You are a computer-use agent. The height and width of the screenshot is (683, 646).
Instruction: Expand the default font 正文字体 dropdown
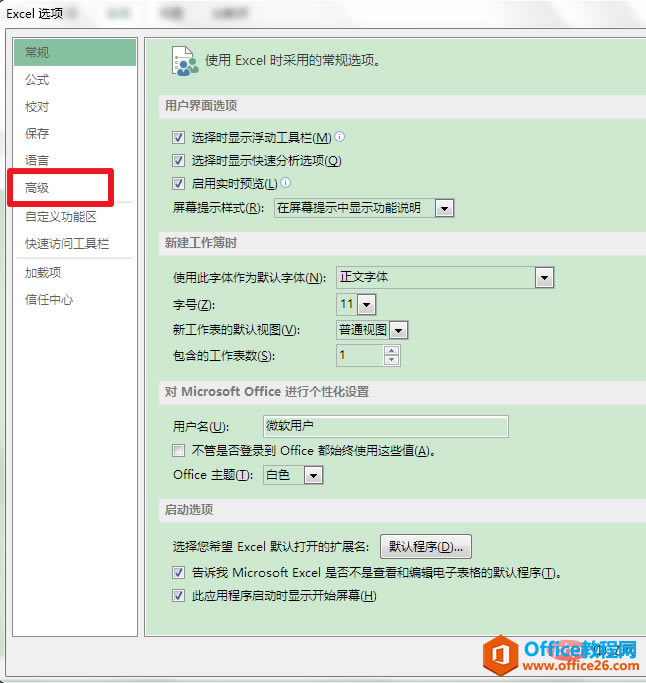544,277
